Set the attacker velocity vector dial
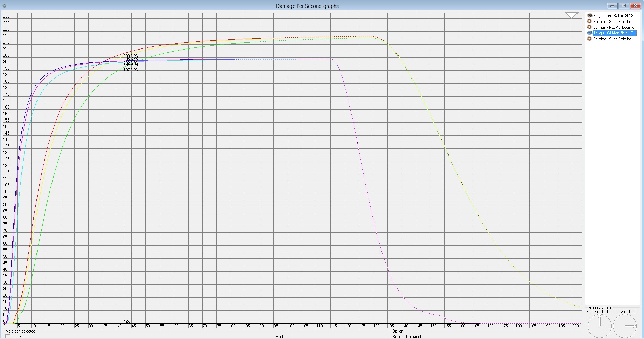Viewport: 644px width, 339px height. pos(600,326)
